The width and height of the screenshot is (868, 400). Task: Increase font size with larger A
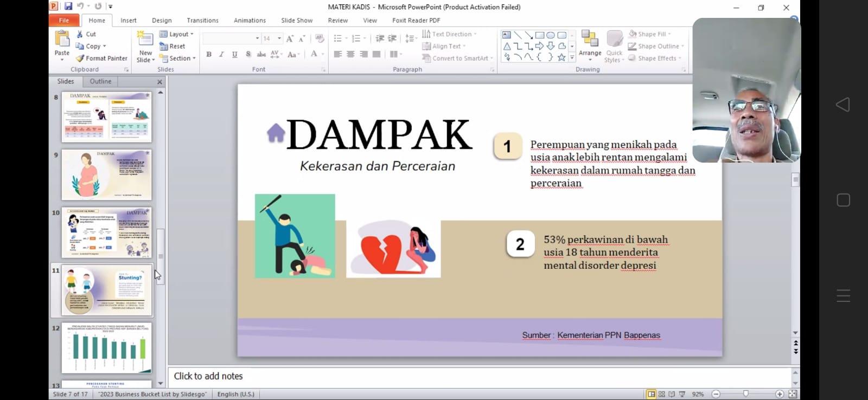290,38
